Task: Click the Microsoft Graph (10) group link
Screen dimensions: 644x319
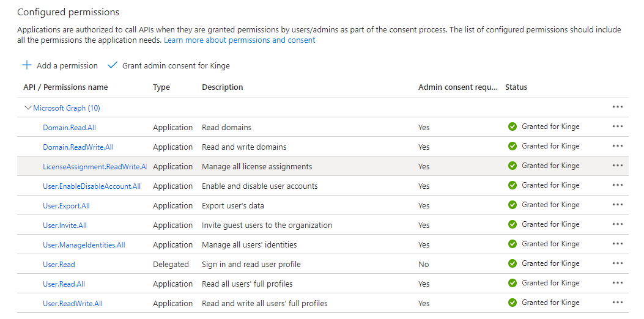Action: (x=67, y=108)
